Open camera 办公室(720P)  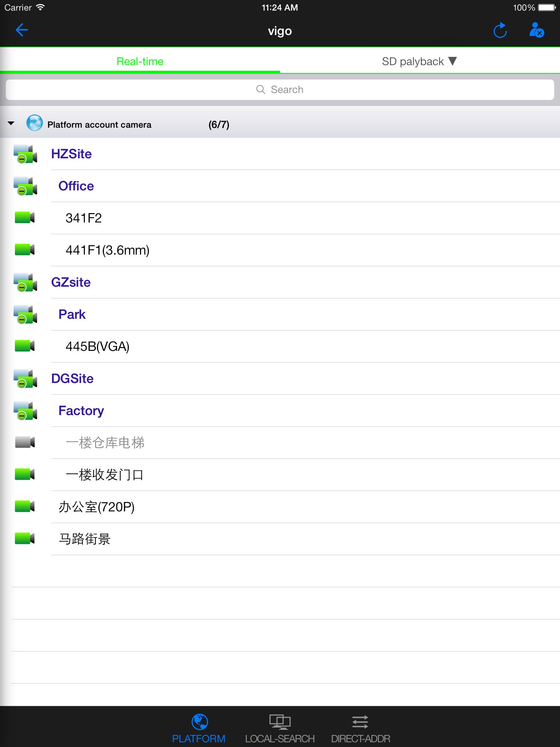coord(280,507)
